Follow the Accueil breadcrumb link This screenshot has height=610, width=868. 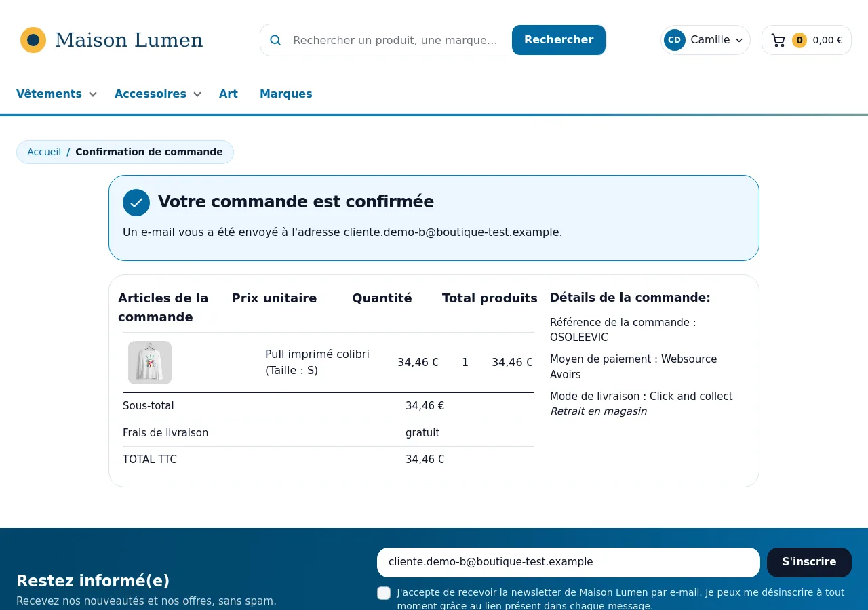tap(44, 152)
